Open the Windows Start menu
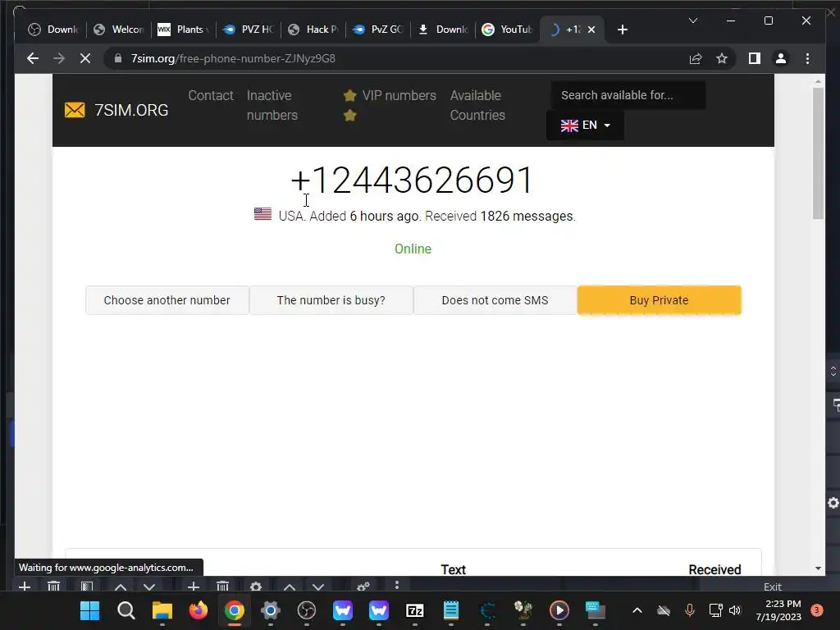 coord(89,610)
